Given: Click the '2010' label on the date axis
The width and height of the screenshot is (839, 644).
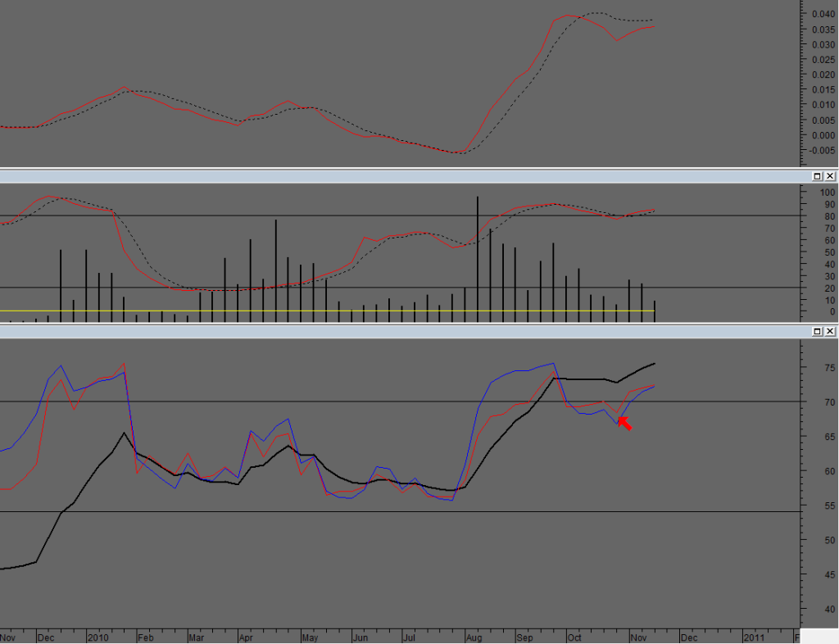Looking at the screenshot, I should (x=98, y=637).
